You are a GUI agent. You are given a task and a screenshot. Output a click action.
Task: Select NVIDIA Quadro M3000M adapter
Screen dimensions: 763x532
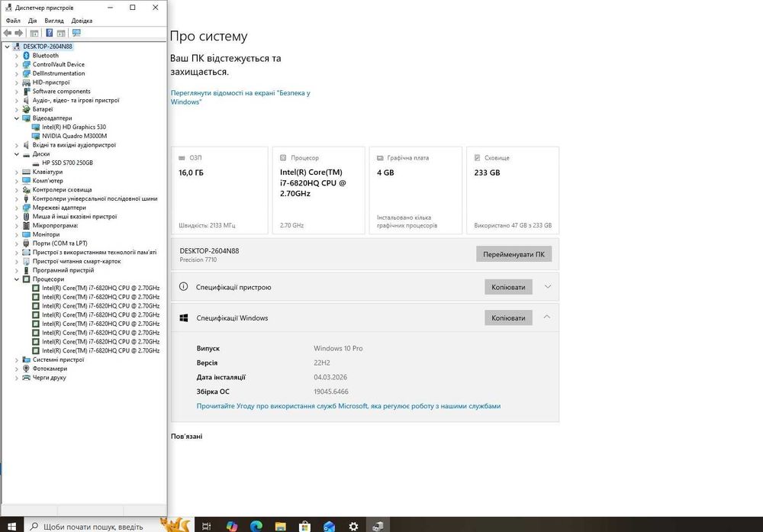point(75,136)
